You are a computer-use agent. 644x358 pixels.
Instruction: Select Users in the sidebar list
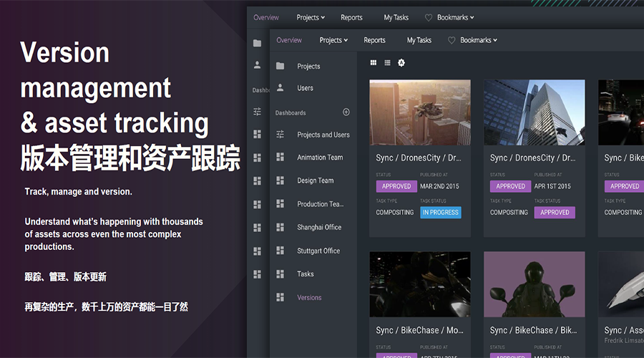point(305,88)
